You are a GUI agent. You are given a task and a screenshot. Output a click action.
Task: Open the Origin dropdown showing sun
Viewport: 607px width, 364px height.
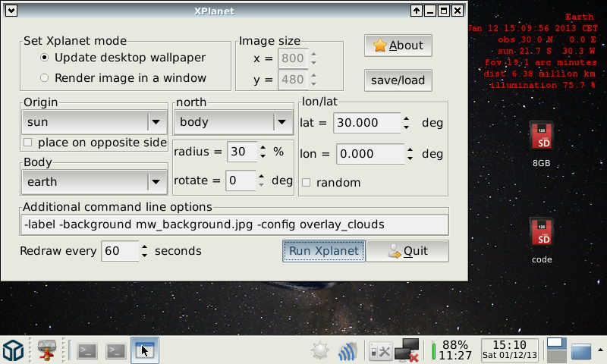[94, 121]
